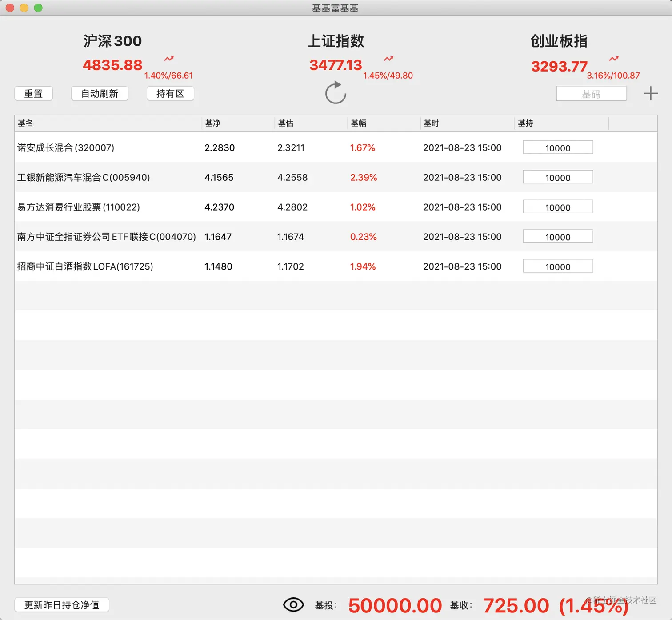Click net value 1.1480 cell
Screen dimensions: 672x620
pyautogui.click(x=218, y=266)
